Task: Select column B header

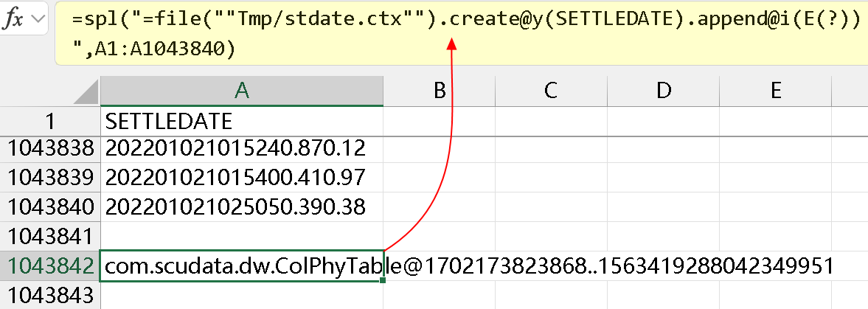Action: point(439,91)
